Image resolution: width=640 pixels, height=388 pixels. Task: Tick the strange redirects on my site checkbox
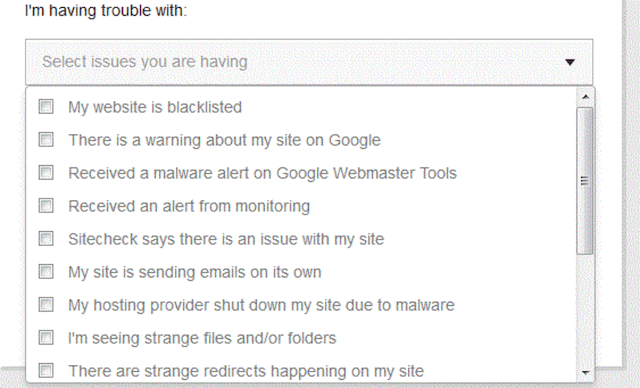pos(46,371)
